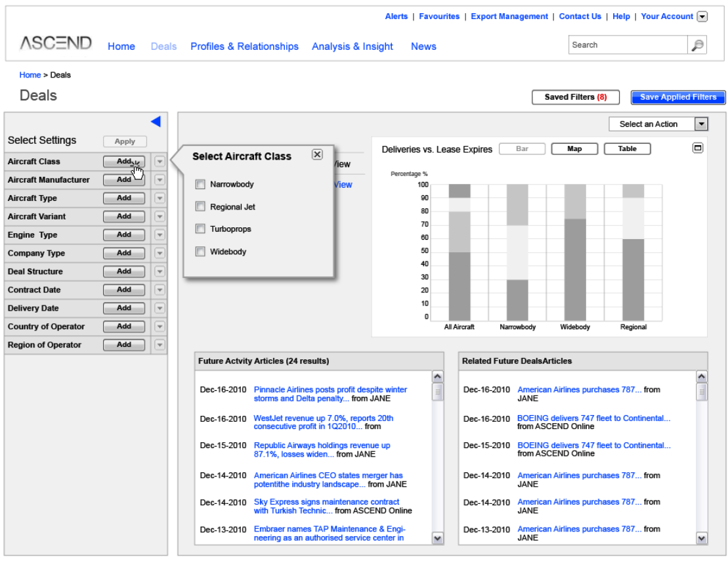Screen dimensions: 728x563
Task: Open the Help link
Action: [621, 16]
